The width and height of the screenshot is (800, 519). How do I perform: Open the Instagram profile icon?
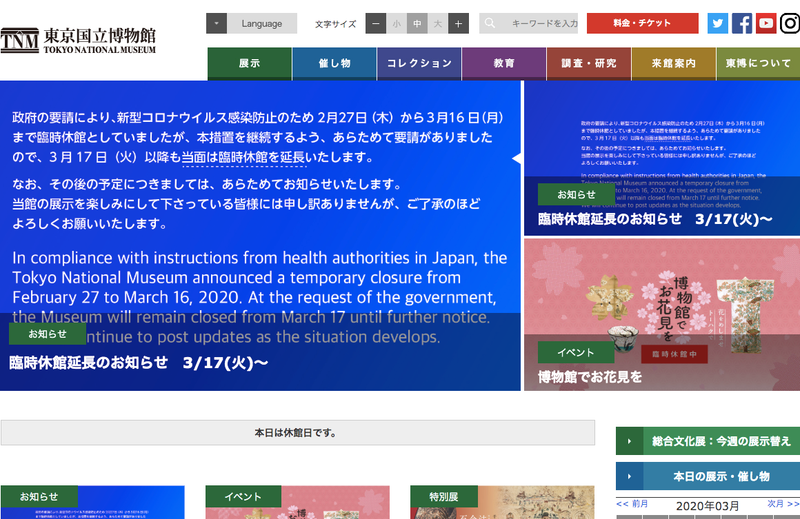click(x=790, y=23)
